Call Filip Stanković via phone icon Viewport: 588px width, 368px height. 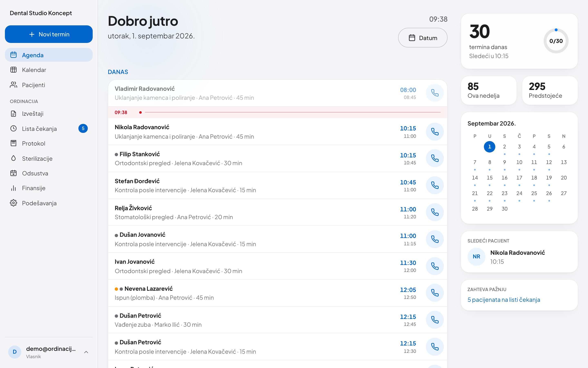tap(435, 158)
